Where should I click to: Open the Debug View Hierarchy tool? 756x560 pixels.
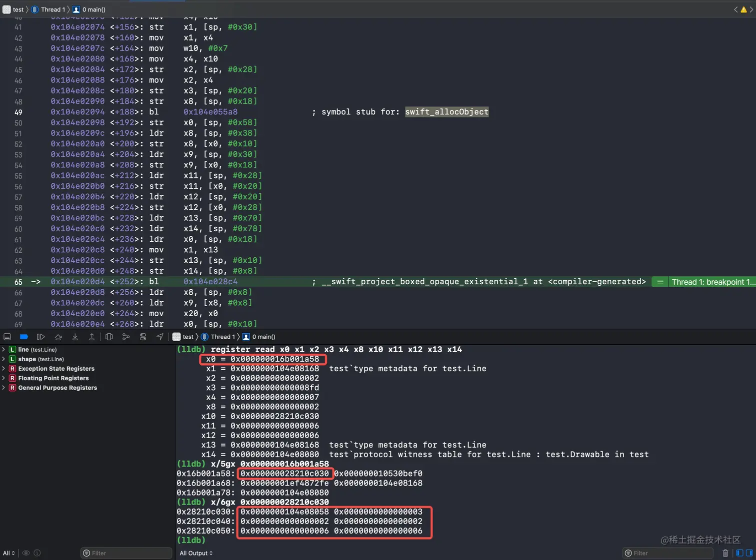click(x=109, y=337)
